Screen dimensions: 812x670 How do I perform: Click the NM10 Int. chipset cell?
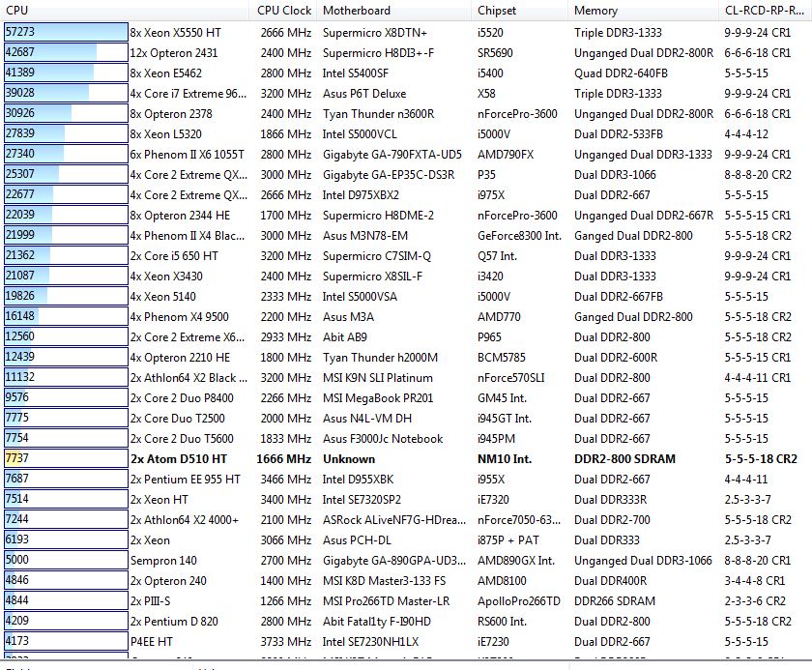[505, 459]
